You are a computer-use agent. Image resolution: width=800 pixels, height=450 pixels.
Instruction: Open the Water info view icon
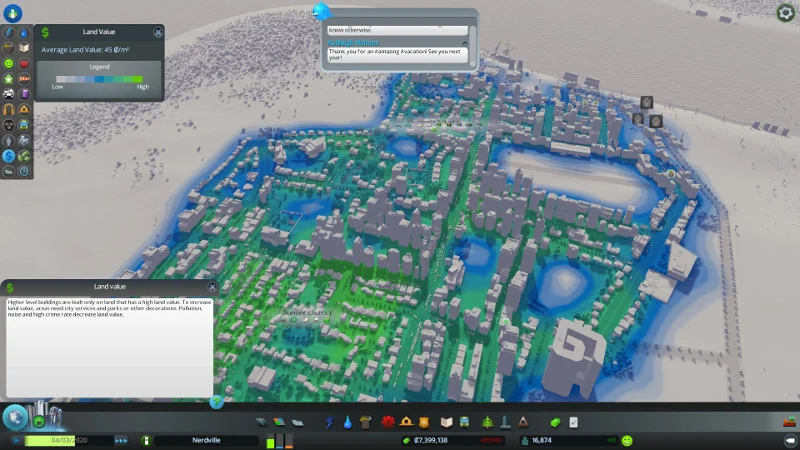(x=24, y=33)
